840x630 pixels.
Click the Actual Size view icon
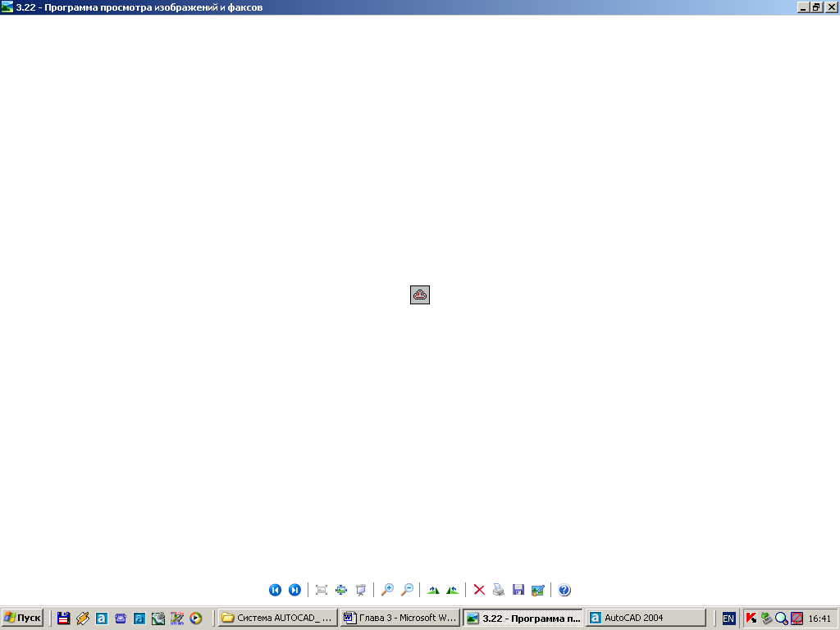[341, 590]
